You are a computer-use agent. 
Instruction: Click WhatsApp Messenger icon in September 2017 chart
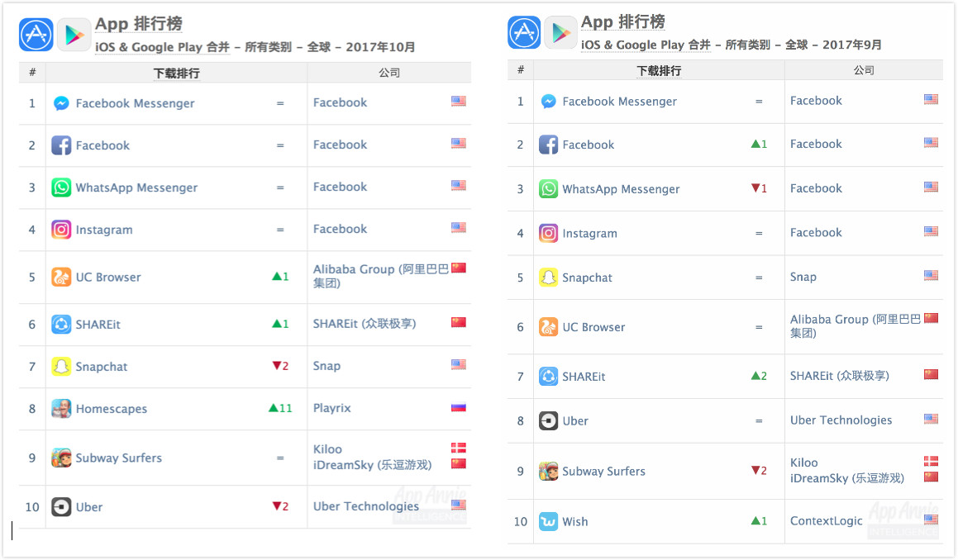549,188
